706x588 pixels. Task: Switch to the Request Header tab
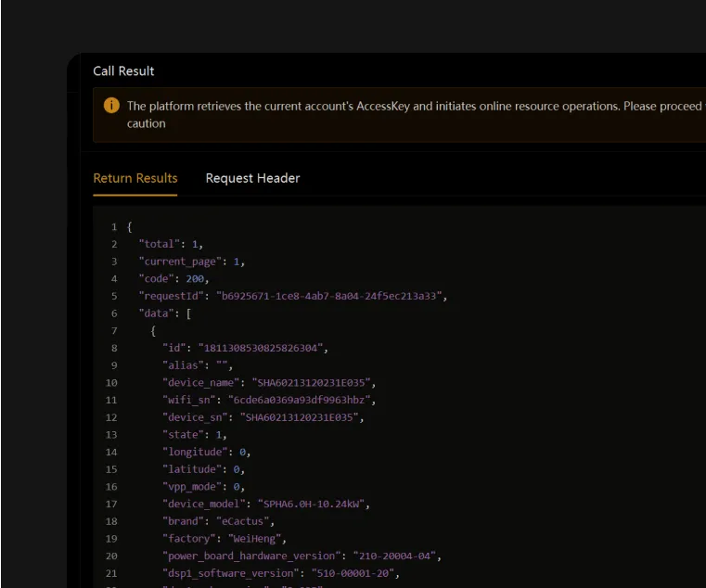pyautogui.click(x=252, y=178)
